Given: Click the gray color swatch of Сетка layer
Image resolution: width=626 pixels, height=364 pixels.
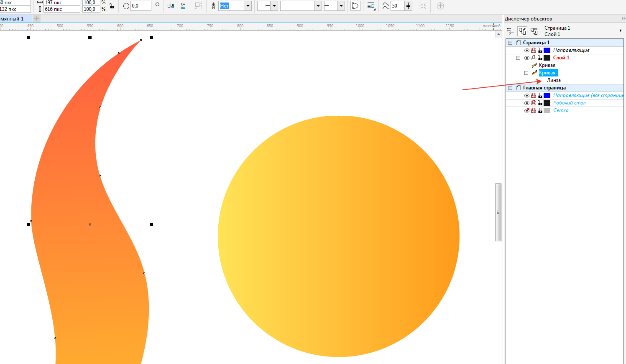Looking at the screenshot, I should (x=547, y=110).
